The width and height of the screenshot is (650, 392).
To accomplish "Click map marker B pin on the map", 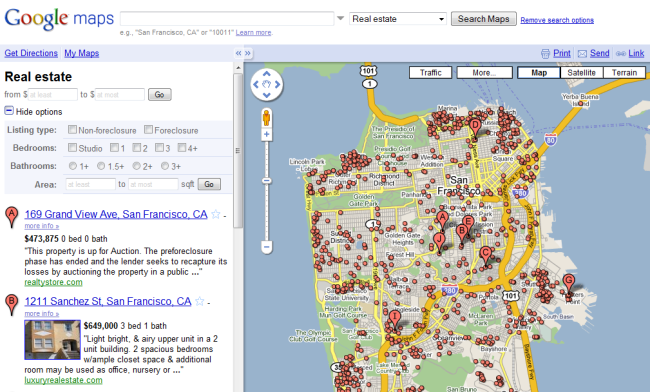I will click(461, 234).
